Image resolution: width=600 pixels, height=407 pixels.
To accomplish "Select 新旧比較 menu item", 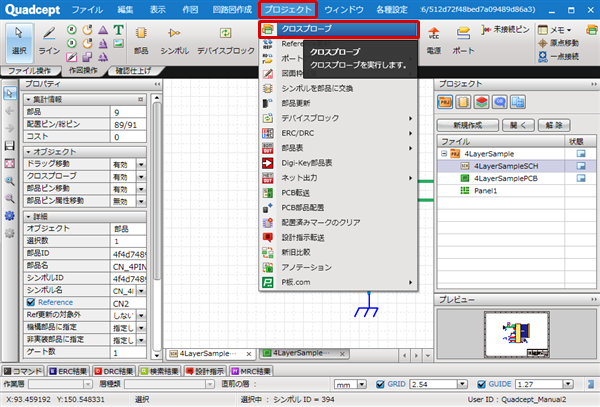I will point(338,252).
